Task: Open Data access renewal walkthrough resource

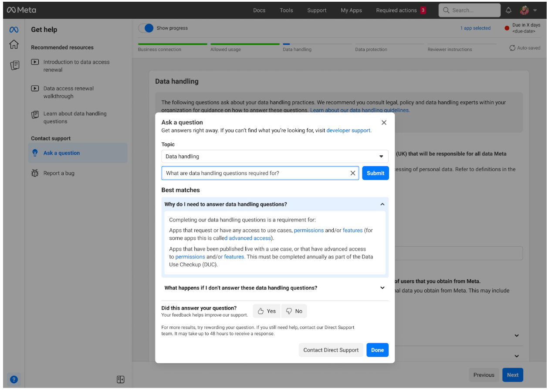Action: click(x=68, y=92)
